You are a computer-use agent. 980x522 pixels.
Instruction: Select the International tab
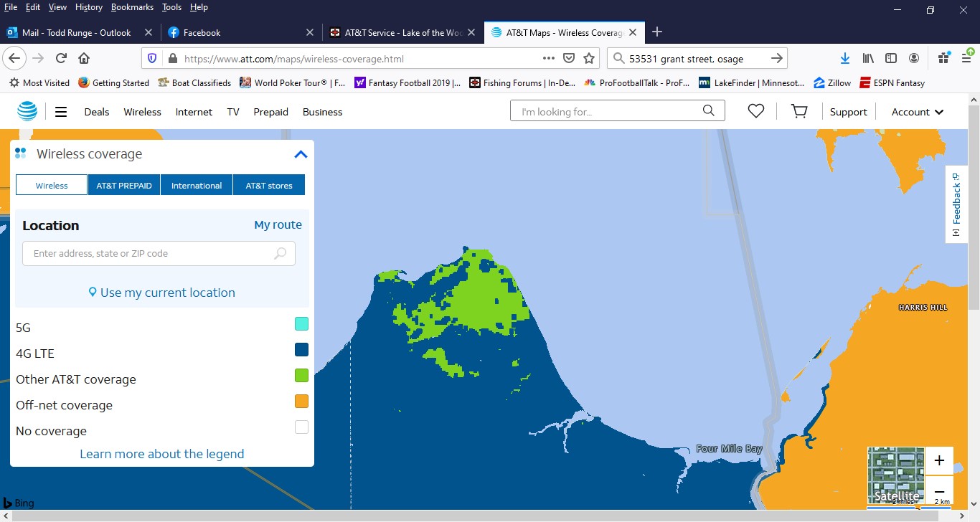click(x=197, y=185)
